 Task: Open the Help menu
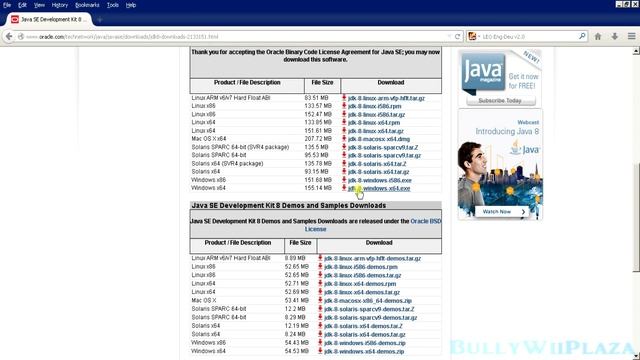(131, 5)
